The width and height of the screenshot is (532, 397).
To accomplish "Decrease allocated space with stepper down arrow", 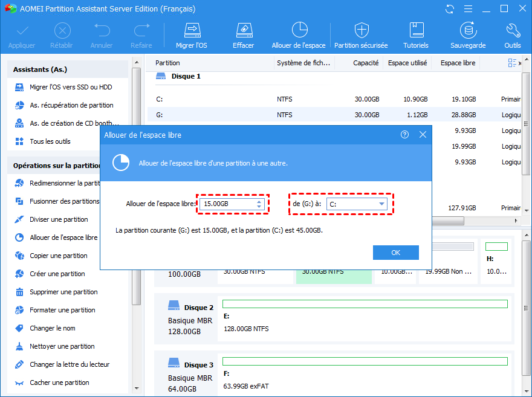I will (259, 207).
